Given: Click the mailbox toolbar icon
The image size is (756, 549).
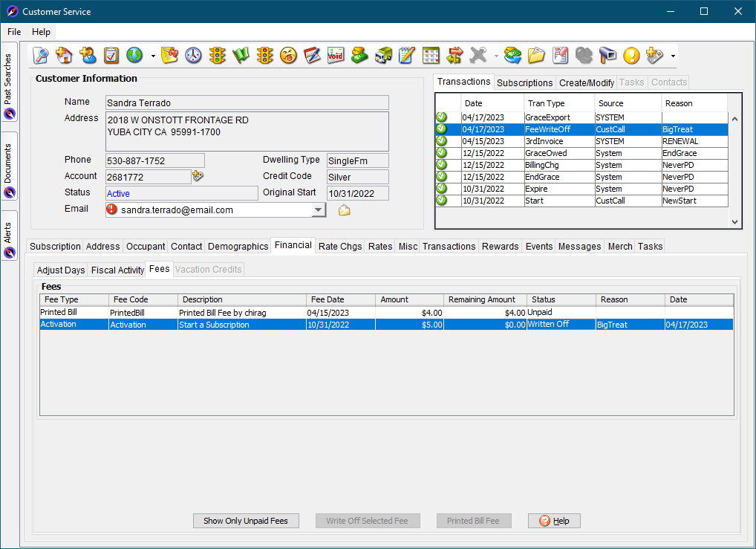Looking at the screenshot, I should point(607,56).
